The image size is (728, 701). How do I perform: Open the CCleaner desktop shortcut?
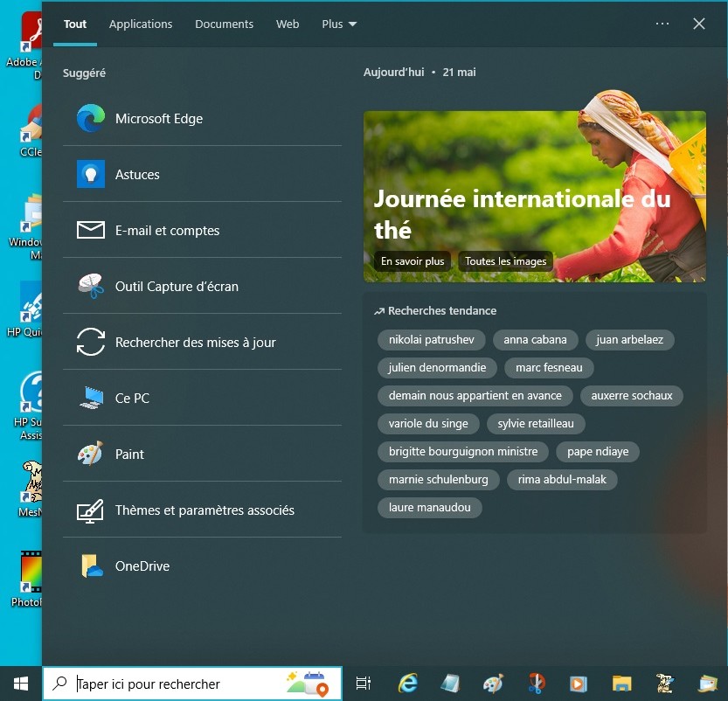(31, 131)
